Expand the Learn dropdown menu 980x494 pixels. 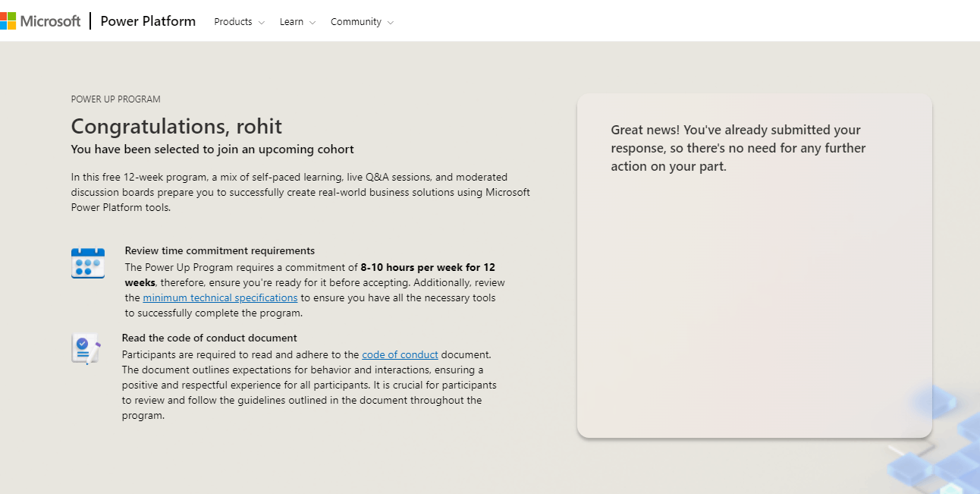pos(297,22)
